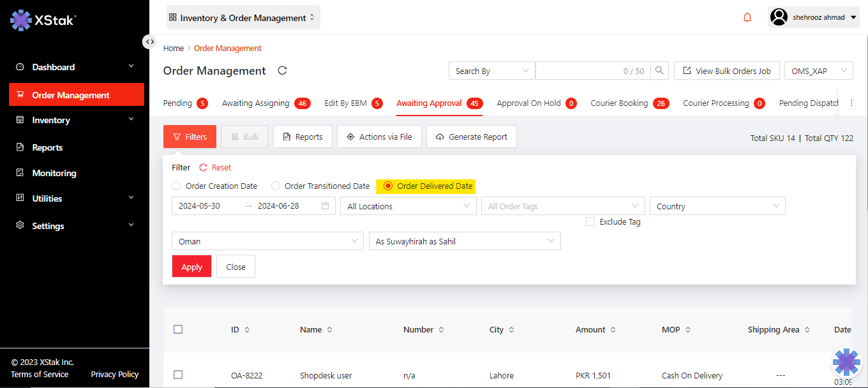Click the order search text field
868x388 pixels.
click(x=578, y=71)
